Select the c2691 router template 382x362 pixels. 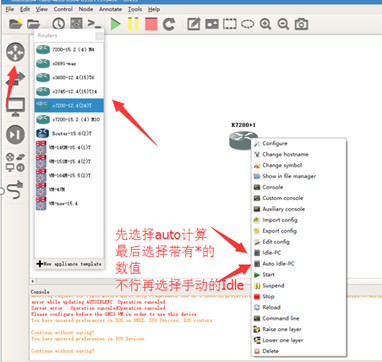(69, 63)
